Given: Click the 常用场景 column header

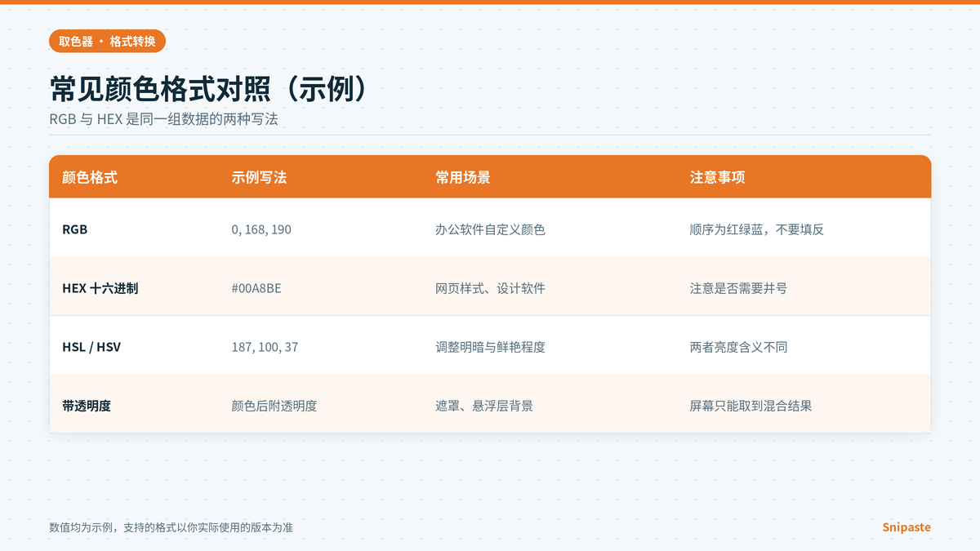Looking at the screenshot, I should click(x=463, y=177).
